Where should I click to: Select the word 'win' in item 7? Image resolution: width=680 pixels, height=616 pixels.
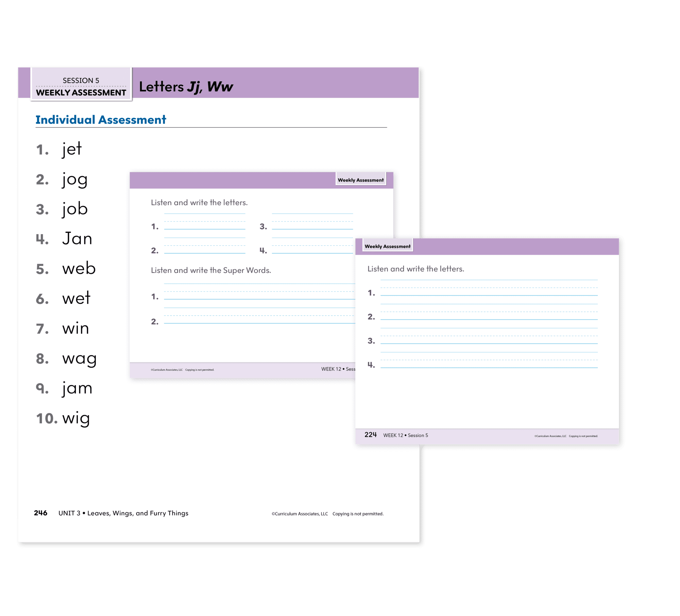click(x=75, y=328)
